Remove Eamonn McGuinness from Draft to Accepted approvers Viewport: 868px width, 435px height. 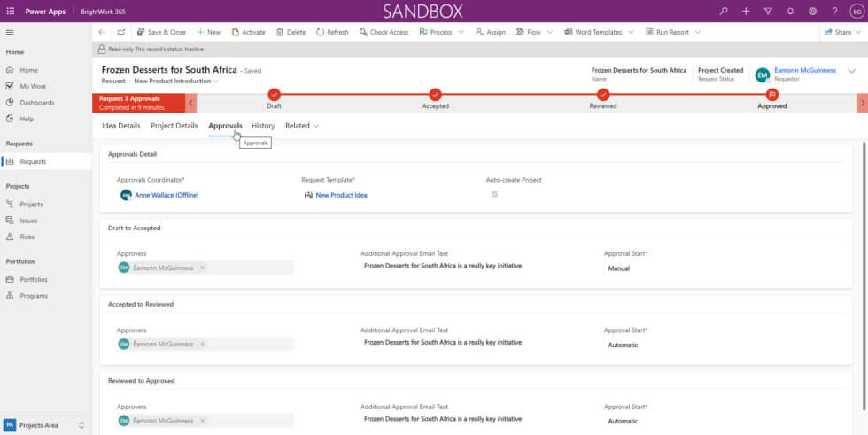point(202,268)
